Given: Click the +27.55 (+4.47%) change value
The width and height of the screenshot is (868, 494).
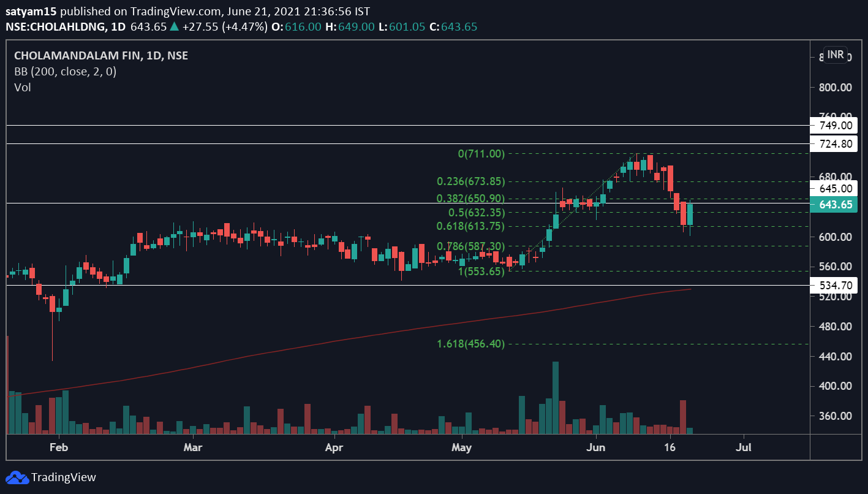Looking at the screenshot, I should [x=224, y=27].
